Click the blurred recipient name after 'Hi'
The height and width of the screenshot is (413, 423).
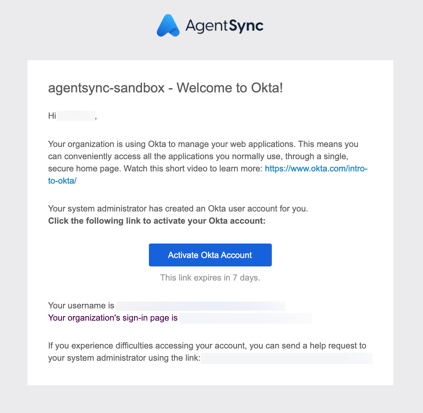76,116
